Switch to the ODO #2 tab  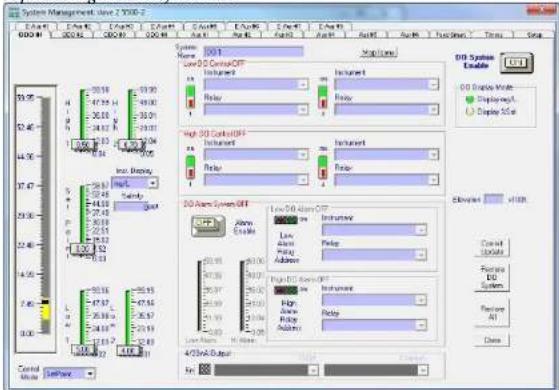click(x=72, y=35)
